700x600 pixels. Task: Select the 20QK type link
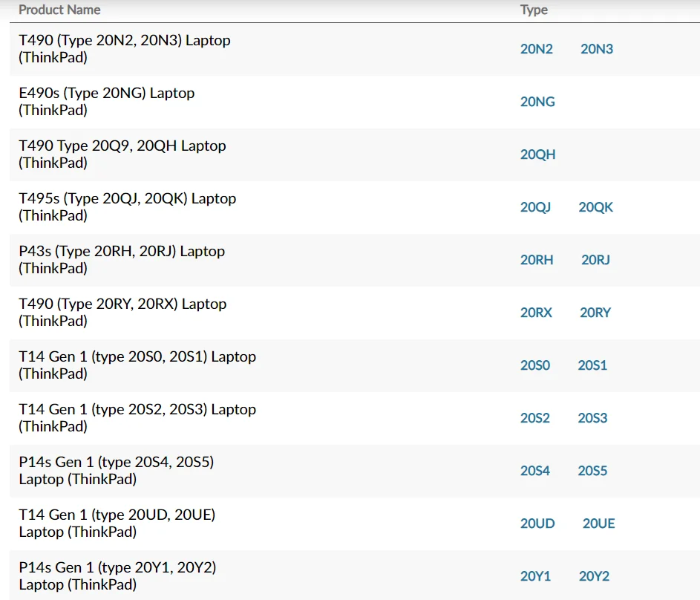(x=595, y=207)
